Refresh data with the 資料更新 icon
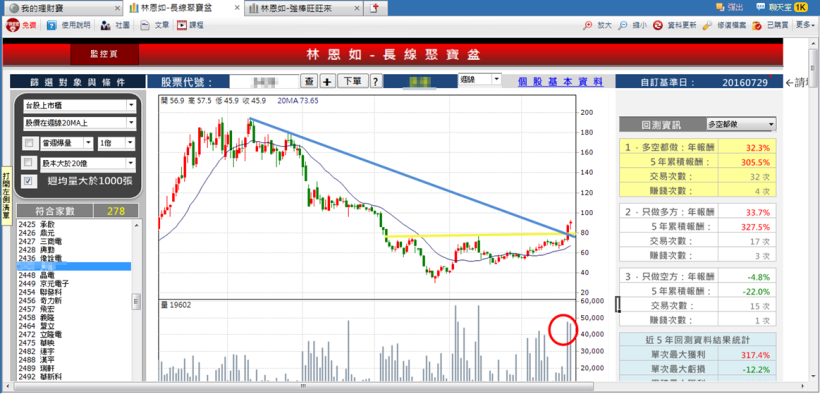Image resolution: width=820 pixels, height=394 pixels. 658,25
